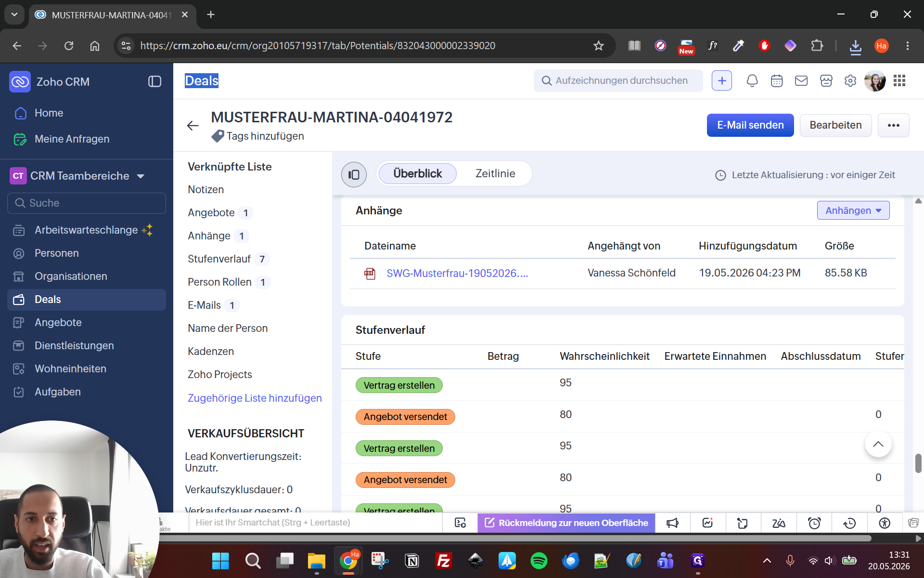Select Organisationen in the sidebar
The height and width of the screenshot is (578, 924).
(x=71, y=276)
